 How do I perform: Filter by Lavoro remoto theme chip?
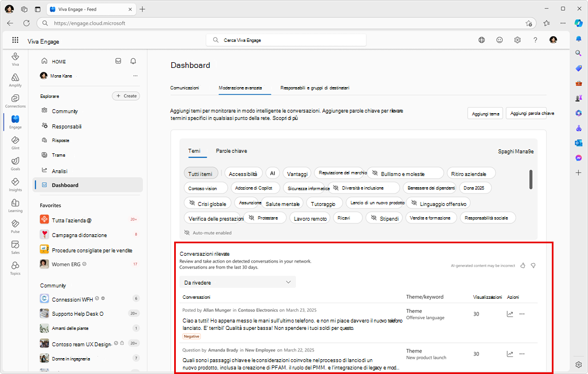(x=310, y=218)
